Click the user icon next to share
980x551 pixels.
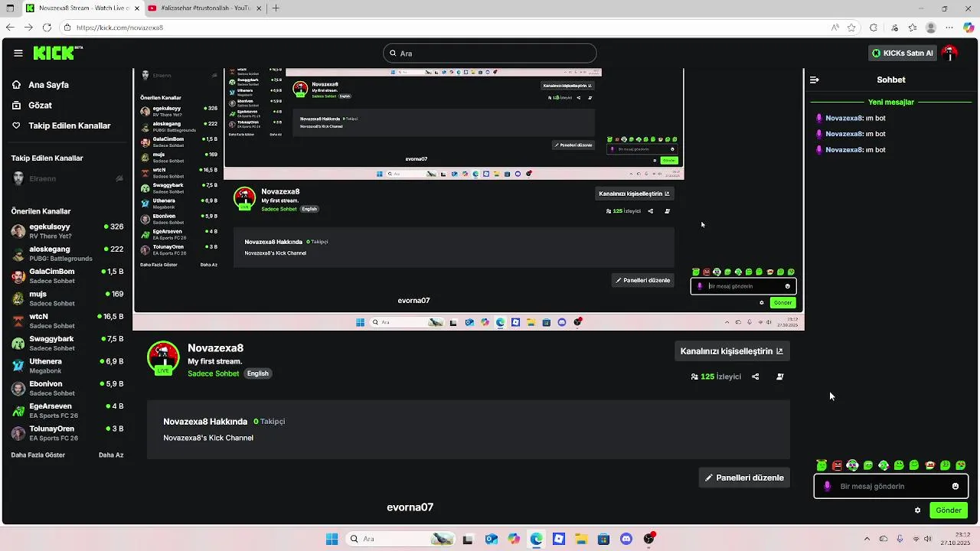[x=780, y=377]
